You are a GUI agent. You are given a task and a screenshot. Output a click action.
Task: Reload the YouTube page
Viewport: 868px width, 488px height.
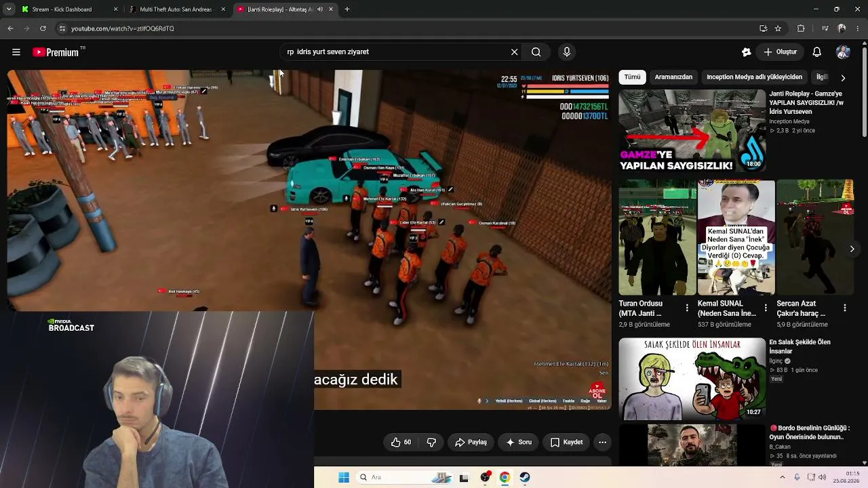43,28
